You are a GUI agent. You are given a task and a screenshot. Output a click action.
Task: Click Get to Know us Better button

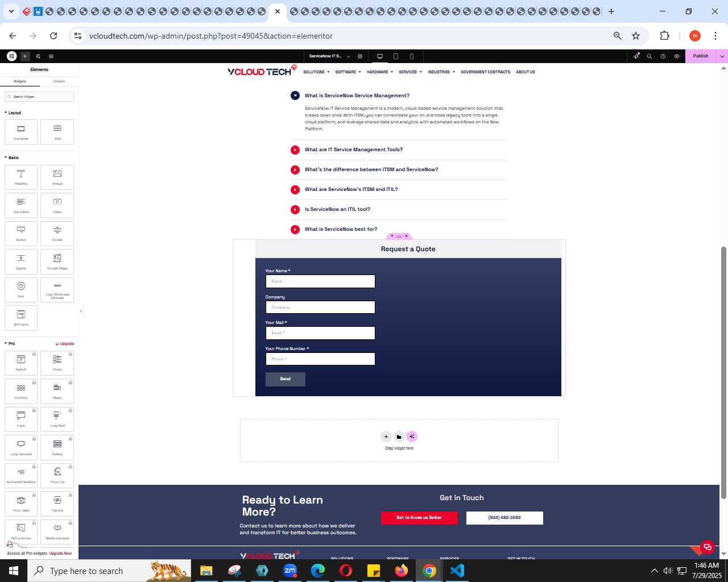coord(419,518)
